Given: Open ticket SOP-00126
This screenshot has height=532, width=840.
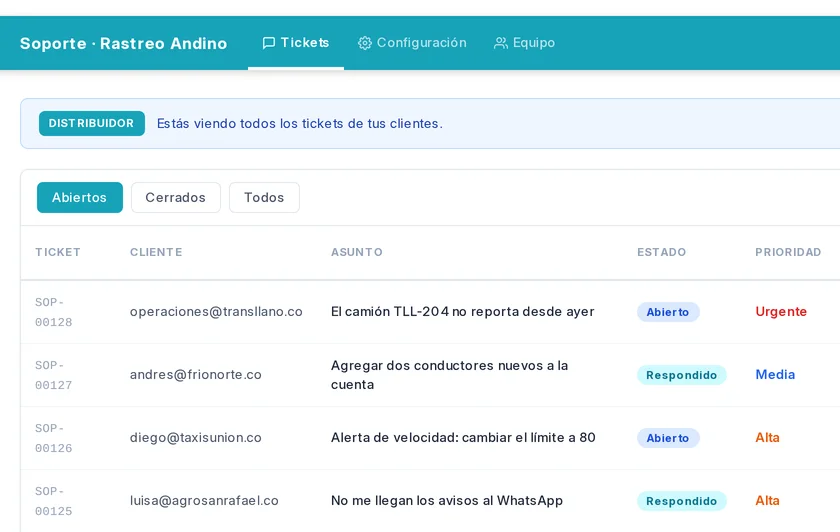Looking at the screenshot, I should click(x=54, y=438).
